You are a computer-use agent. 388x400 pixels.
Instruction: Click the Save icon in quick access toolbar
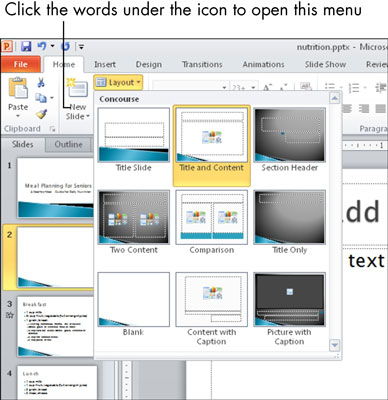coord(26,47)
